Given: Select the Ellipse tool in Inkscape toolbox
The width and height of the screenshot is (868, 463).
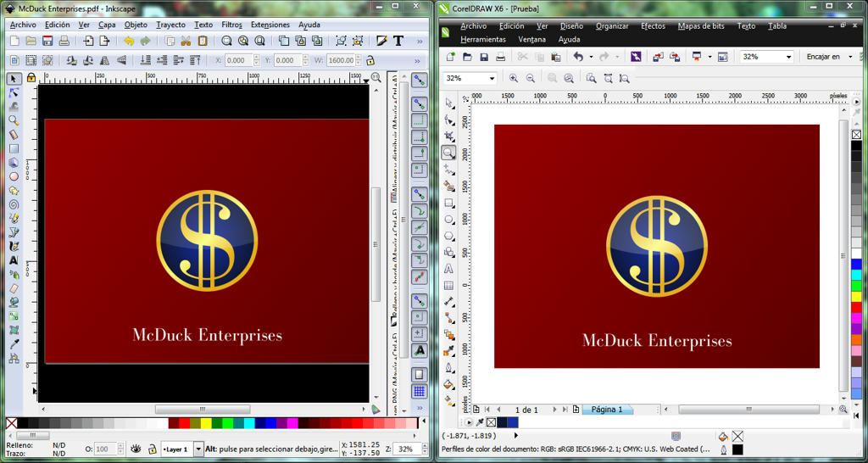Looking at the screenshot, I should tap(14, 176).
